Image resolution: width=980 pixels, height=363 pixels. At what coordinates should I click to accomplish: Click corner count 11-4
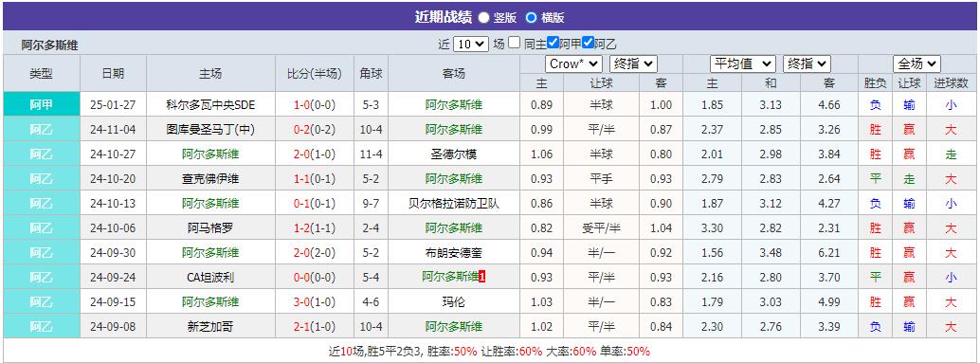click(371, 154)
